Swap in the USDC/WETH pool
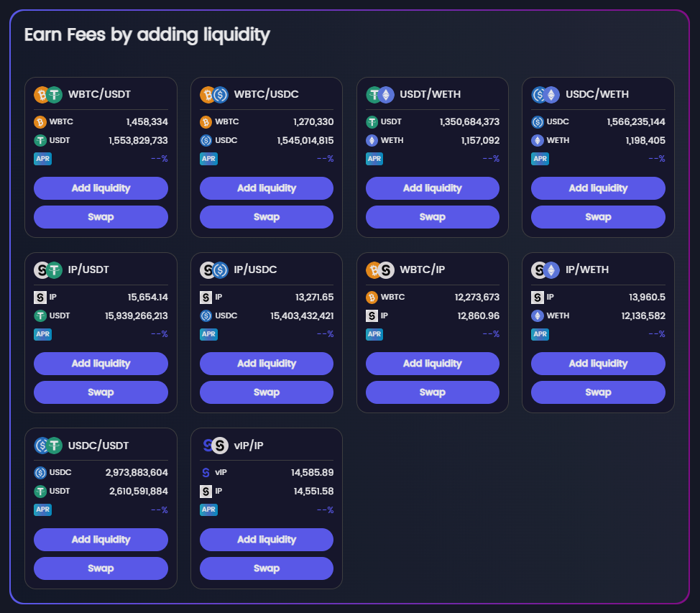The width and height of the screenshot is (700, 613). point(598,217)
